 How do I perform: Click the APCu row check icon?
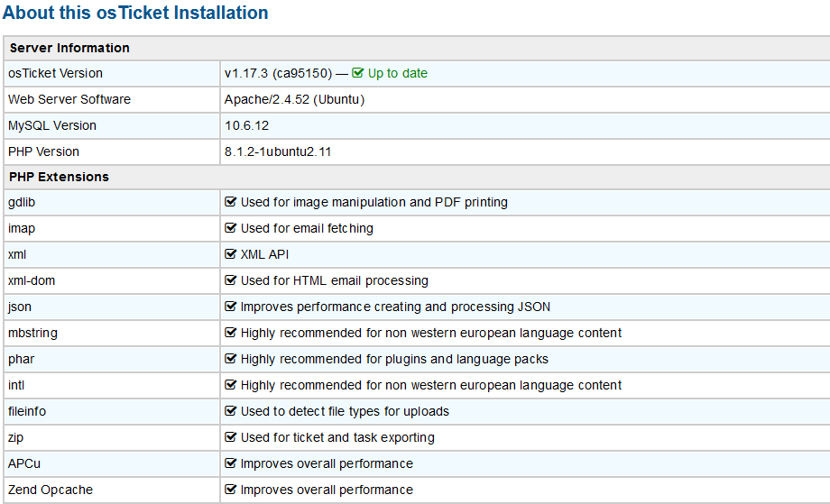[x=231, y=463]
